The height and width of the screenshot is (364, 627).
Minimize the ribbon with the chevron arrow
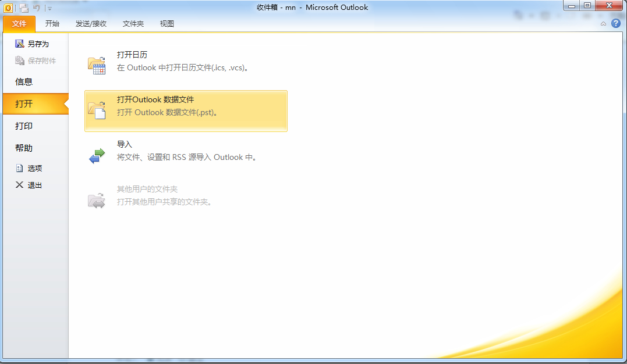[603, 24]
